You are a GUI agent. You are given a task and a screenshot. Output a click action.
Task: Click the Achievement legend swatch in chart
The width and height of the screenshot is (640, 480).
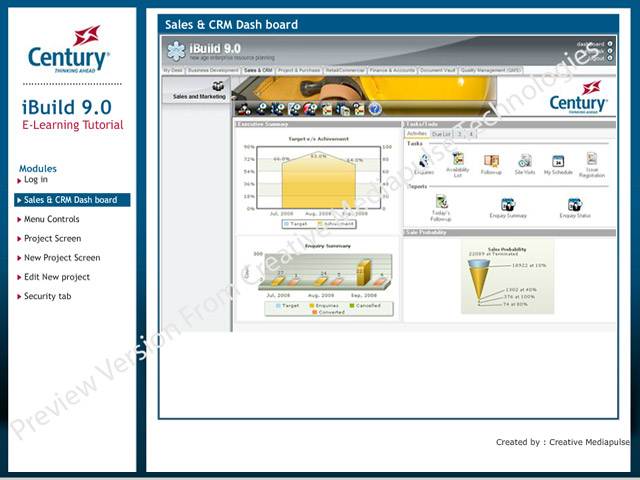coord(320,225)
